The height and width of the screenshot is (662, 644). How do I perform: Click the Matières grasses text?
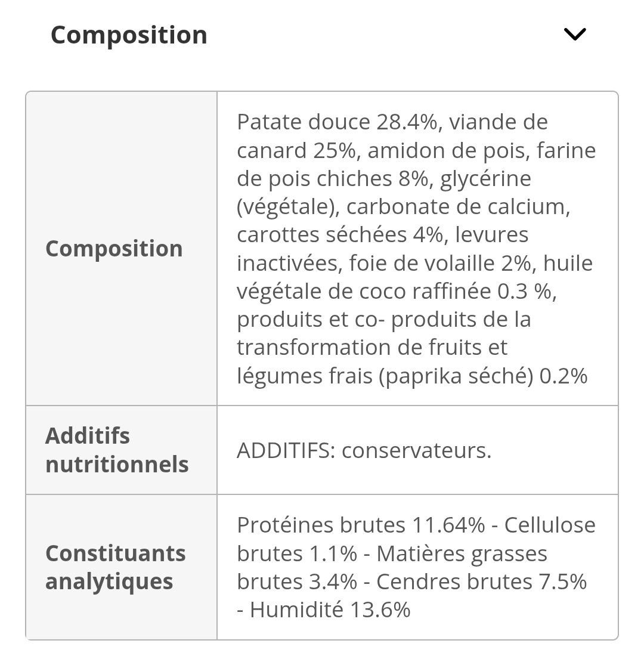click(462, 553)
